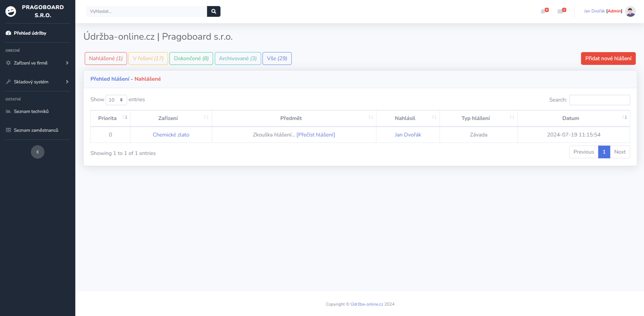644x316 pixels.
Task: Select the Archivované (3) filter tab
Action: 238,58
